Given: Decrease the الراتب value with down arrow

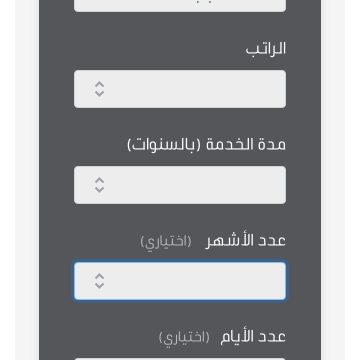Looking at the screenshot, I should tap(99, 93).
